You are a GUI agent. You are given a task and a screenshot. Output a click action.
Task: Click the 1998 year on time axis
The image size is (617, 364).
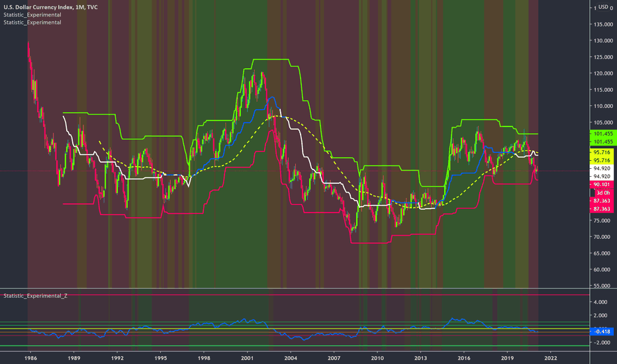click(204, 358)
